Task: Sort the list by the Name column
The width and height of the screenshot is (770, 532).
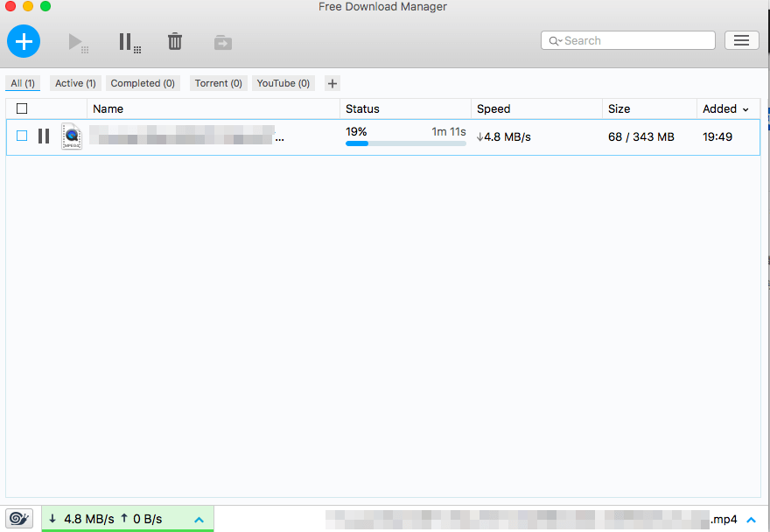Action: click(x=213, y=108)
